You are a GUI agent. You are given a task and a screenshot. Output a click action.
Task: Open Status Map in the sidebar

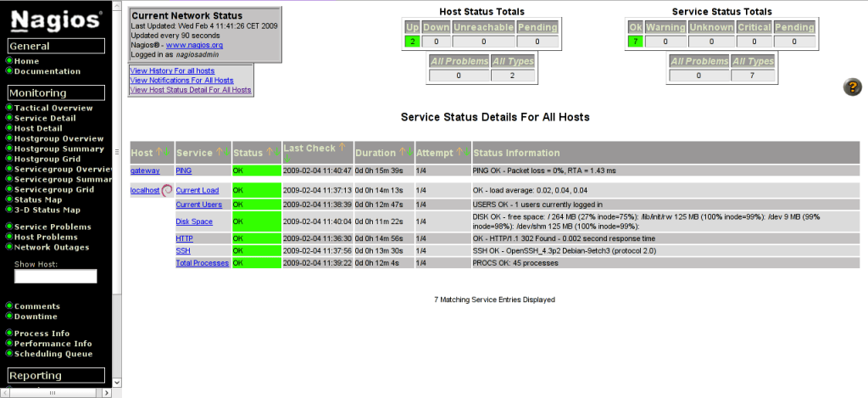38,199
